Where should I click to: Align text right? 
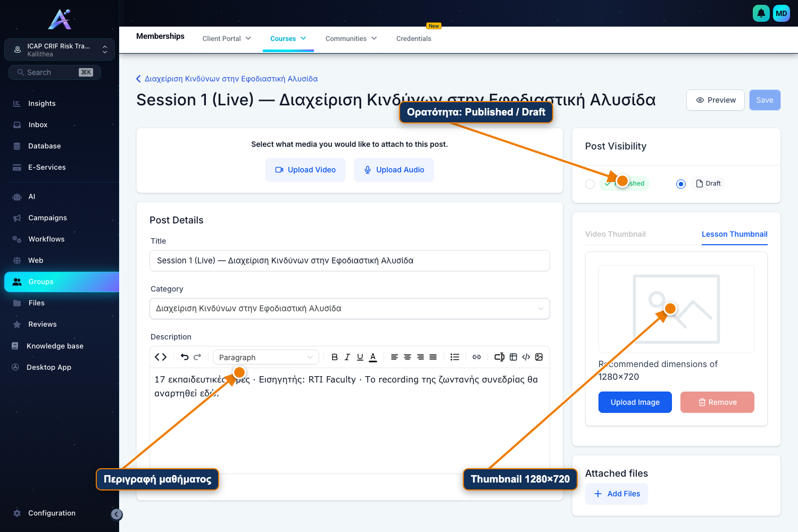click(420, 357)
